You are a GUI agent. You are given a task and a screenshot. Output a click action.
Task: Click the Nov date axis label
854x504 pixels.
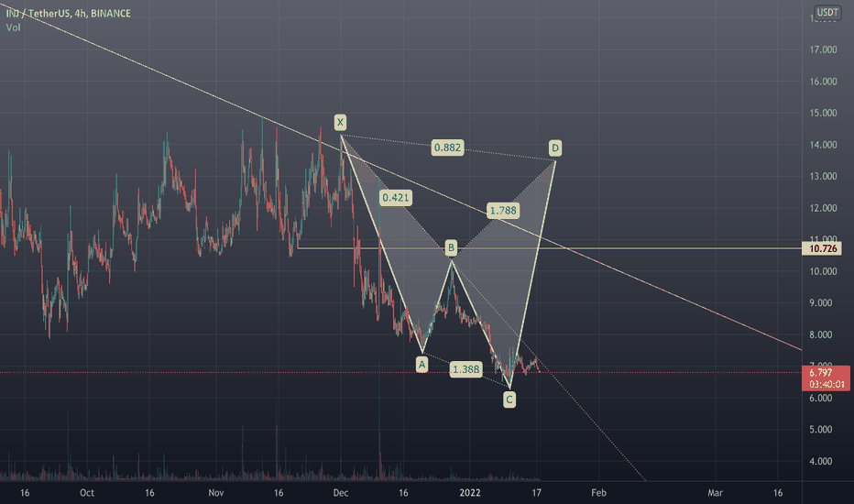click(215, 493)
